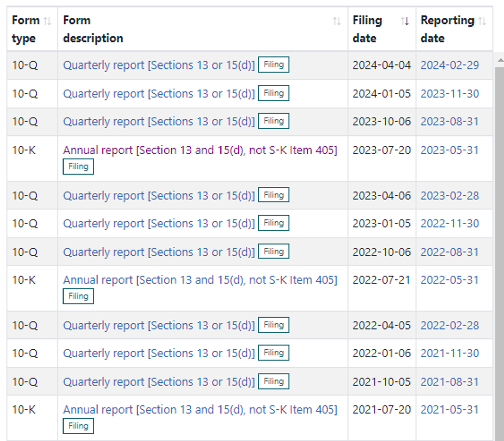Open Filing badge for 2022-04-05 10-Q
This screenshot has height=441, width=504.
[x=273, y=325]
